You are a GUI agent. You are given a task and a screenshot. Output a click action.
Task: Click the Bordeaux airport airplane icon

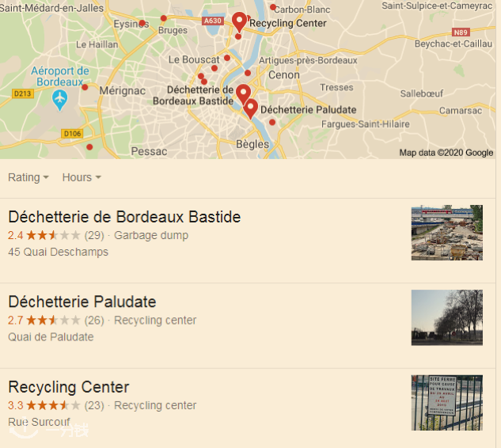pos(58,100)
